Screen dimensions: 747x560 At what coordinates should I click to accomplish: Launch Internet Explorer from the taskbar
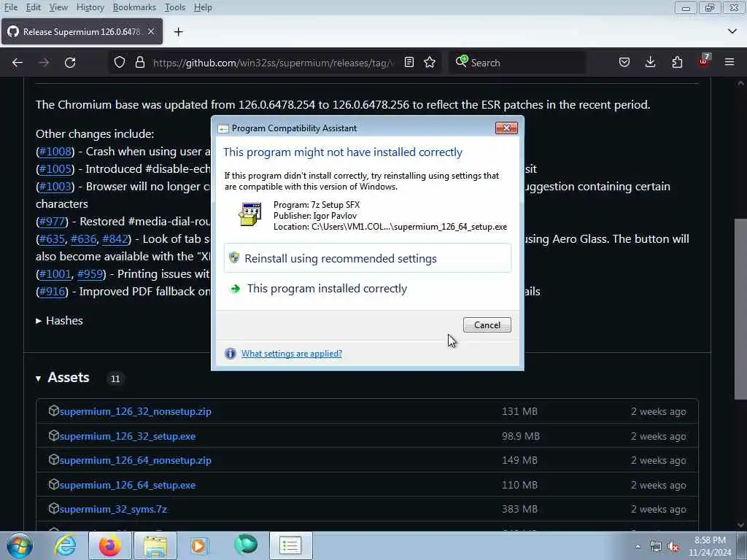64,545
